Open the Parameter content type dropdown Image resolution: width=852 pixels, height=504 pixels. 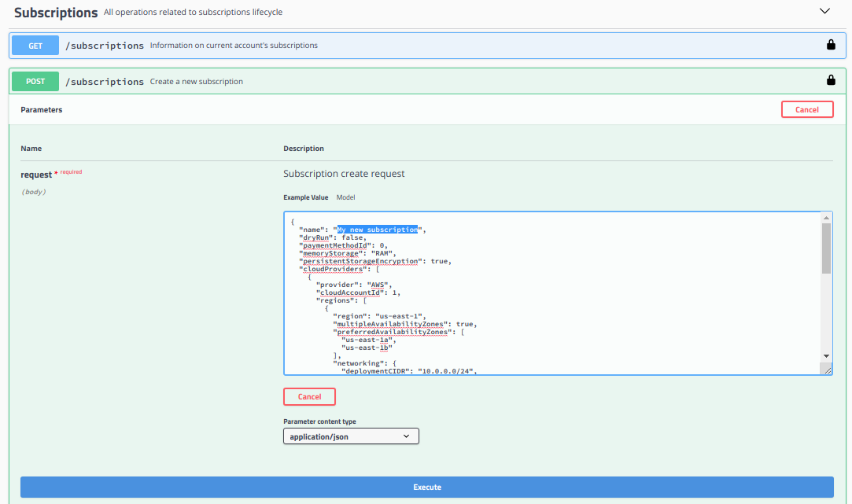(351, 436)
